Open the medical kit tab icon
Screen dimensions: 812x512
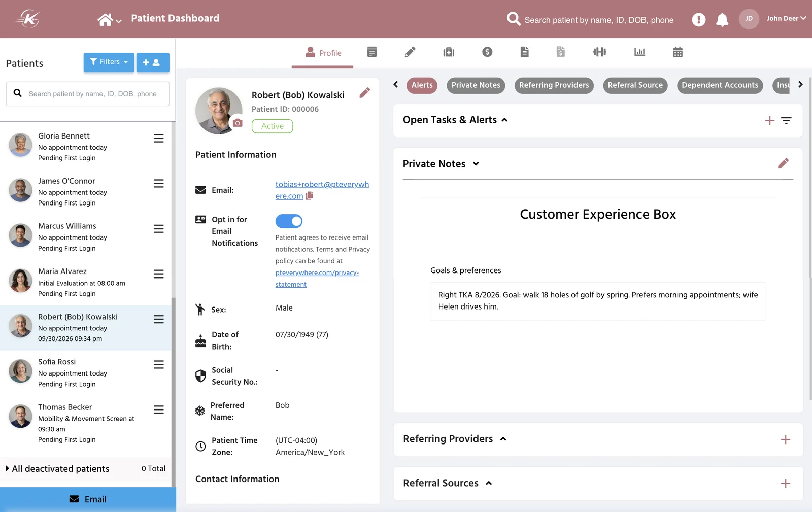click(x=449, y=52)
